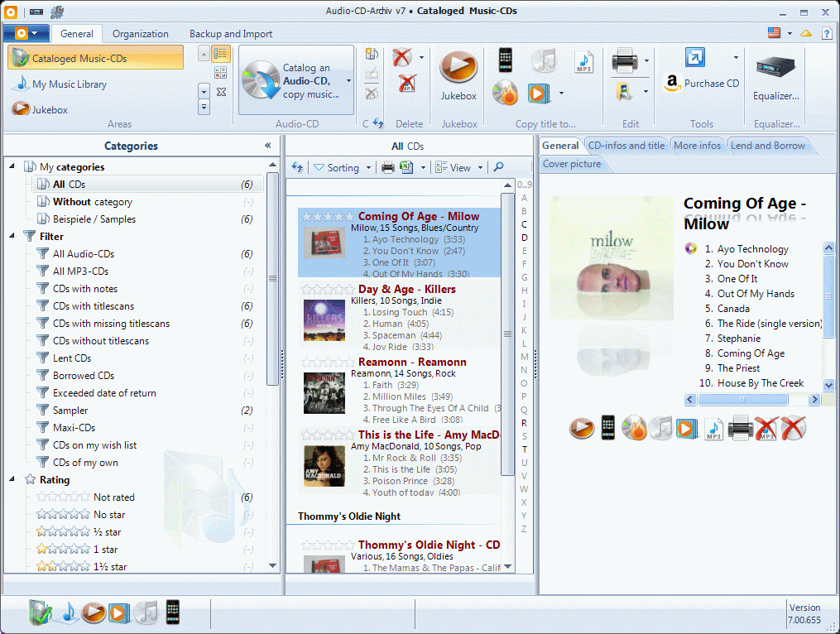Open the More infos tab
The height and width of the screenshot is (634, 840).
pyautogui.click(x=697, y=145)
